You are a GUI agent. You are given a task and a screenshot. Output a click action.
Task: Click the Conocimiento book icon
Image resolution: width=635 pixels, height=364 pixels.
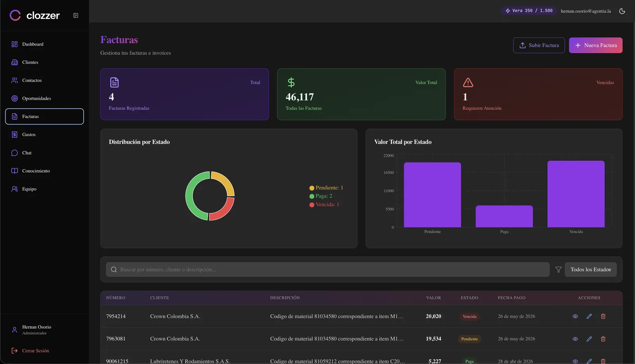pos(15,171)
